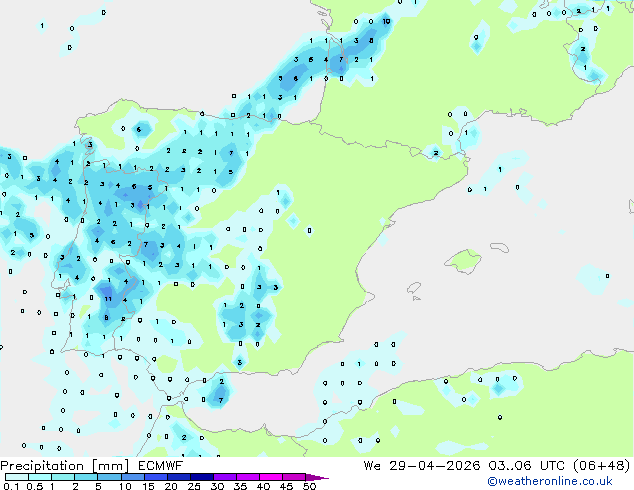Click the 'ECMWF' model label
634x490 pixels.
(161, 466)
